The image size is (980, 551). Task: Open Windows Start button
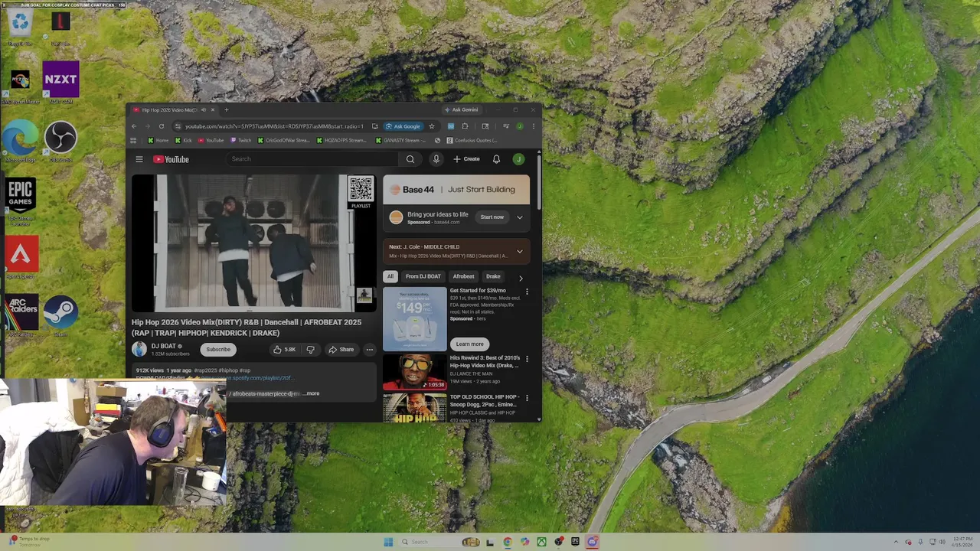click(x=388, y=542)
